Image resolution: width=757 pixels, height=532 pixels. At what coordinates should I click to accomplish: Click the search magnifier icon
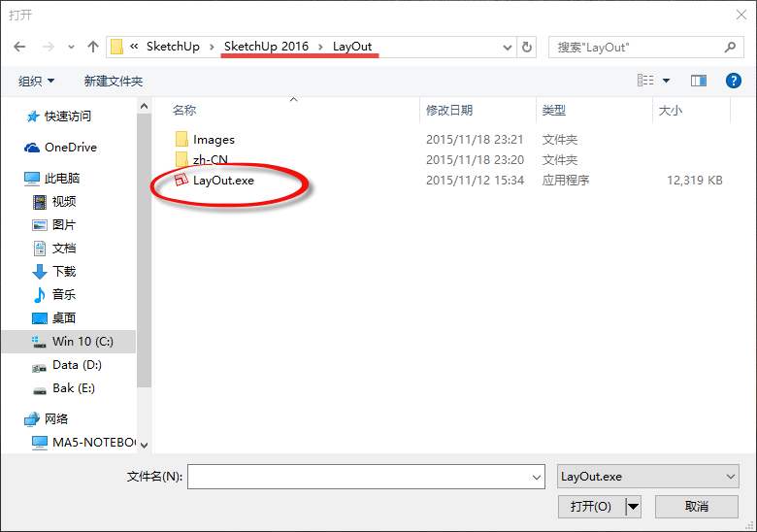click(731, 48)
